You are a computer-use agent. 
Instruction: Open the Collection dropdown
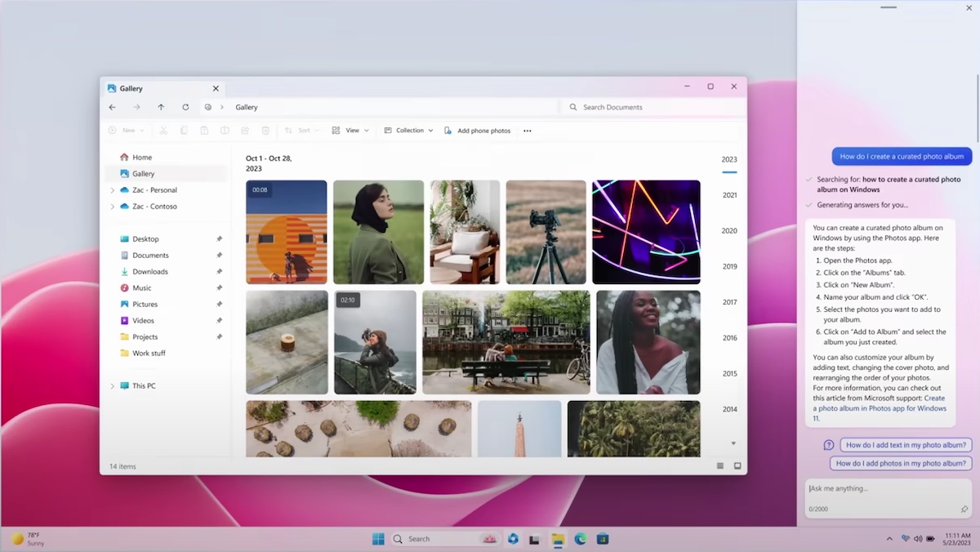(x=409, y=131)
